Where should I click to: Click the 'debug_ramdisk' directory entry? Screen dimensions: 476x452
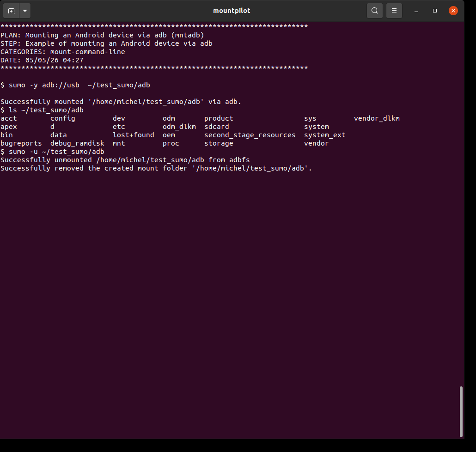coord(77,143)
